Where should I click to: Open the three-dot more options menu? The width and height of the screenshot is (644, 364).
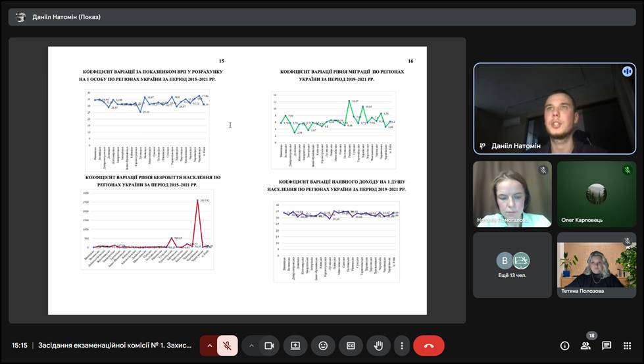[x=401, y=346]
